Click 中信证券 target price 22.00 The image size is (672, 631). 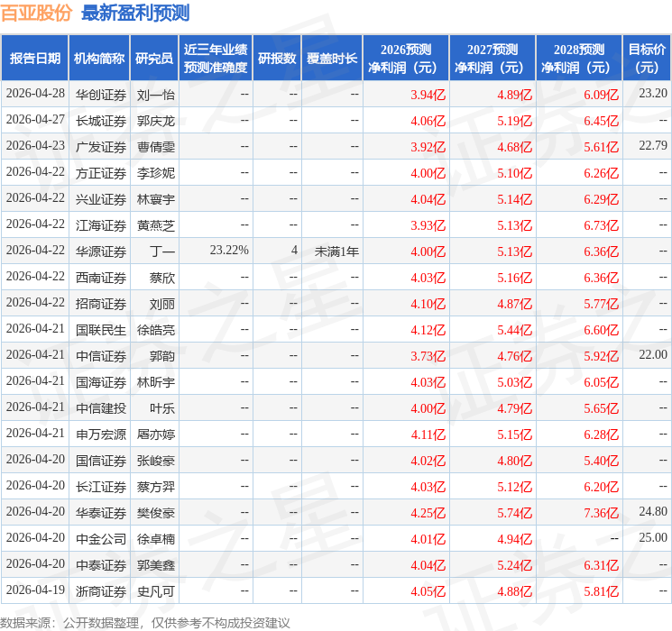pos(653,355)
